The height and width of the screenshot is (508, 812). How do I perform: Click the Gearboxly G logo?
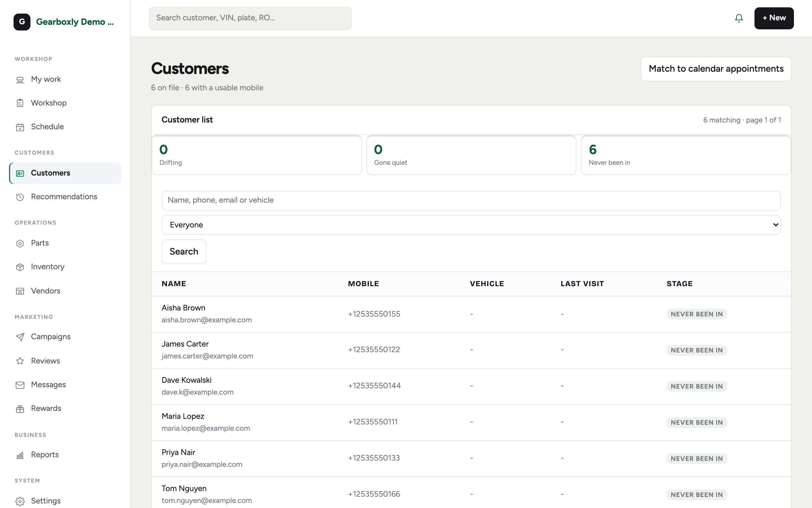coord(22,22)
